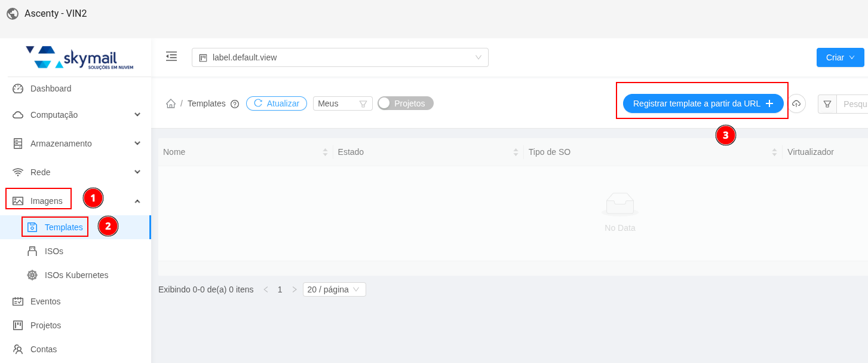Open ISOs Kubernetes in the sidebar
Screen dimensions: 868x363
point(76,275)
